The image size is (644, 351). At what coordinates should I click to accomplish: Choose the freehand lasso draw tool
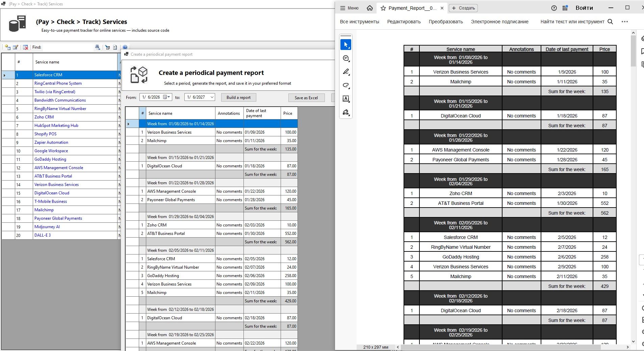(x=346, y=85)
